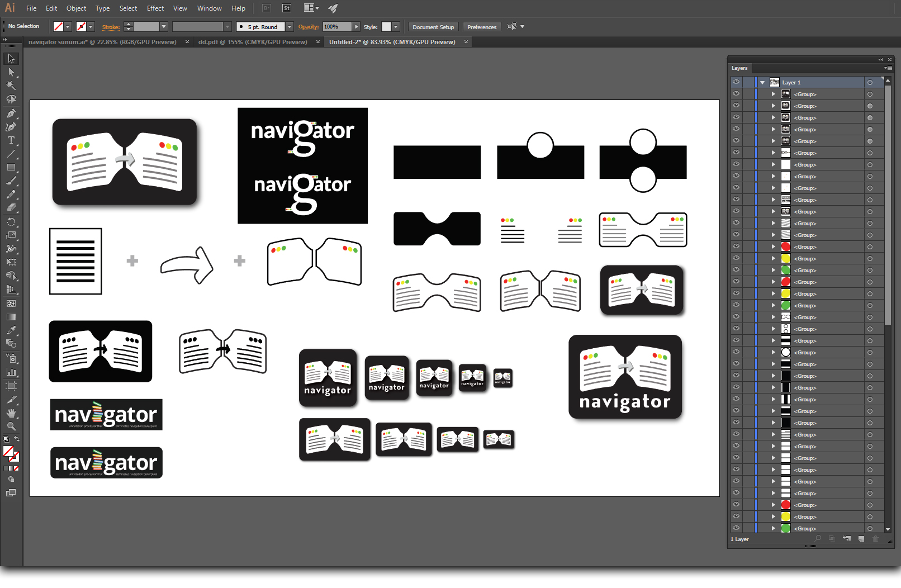
Task: Click the GPU performance rocket icon
Action: tap(333, 8)
